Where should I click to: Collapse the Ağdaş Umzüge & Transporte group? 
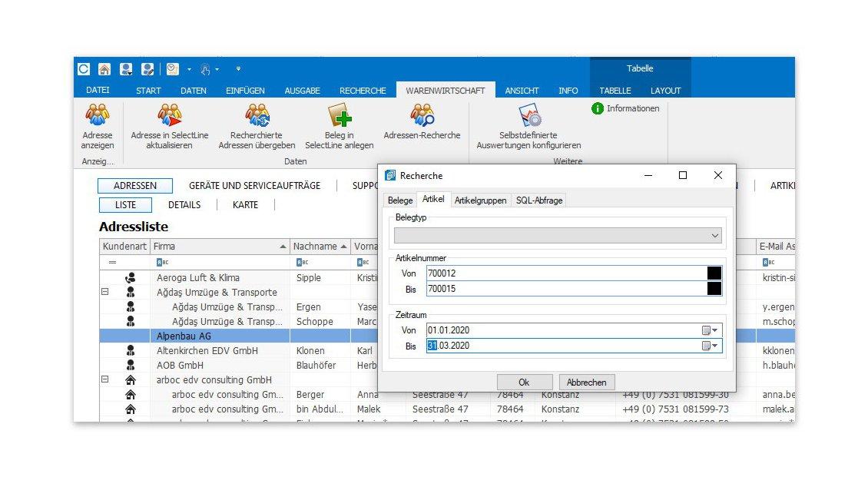[x=104, y=292]
